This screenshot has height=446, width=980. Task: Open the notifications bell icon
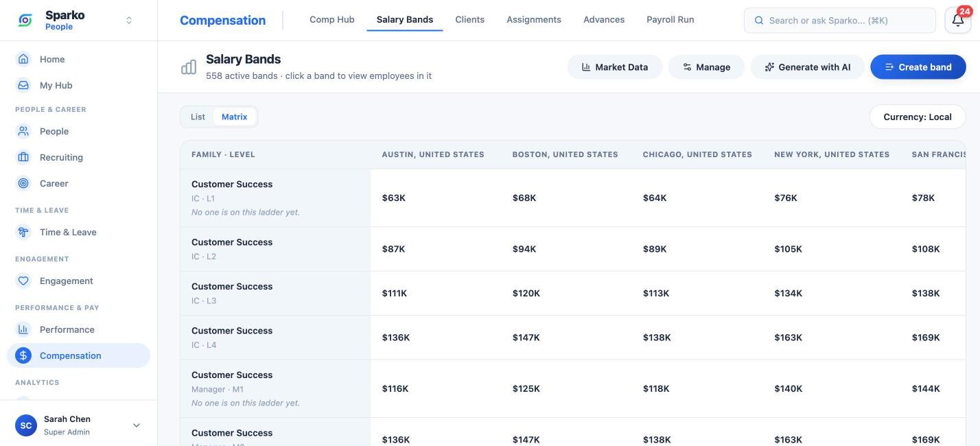tap(958, 21)
